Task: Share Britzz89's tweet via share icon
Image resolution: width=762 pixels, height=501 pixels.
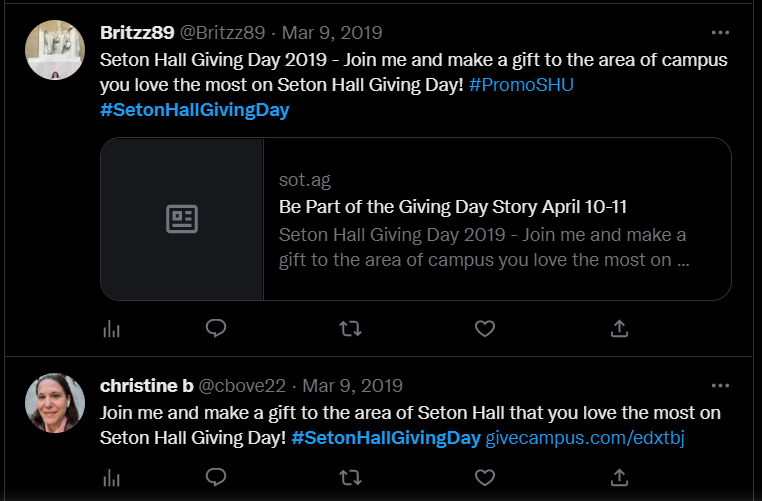Action: [x=619, y=328]
